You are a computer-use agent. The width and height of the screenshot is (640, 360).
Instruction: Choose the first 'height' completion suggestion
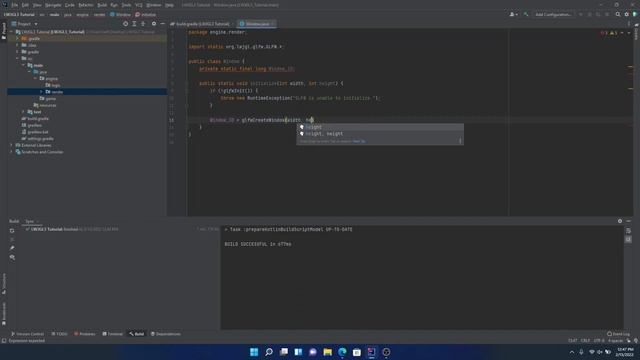(x=380, y=127)
